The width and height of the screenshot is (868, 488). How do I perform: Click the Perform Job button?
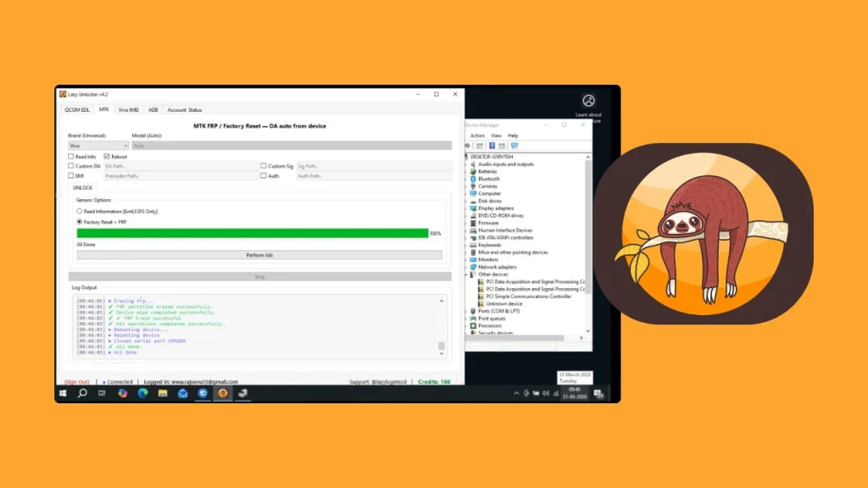click(x=259, y=255)
